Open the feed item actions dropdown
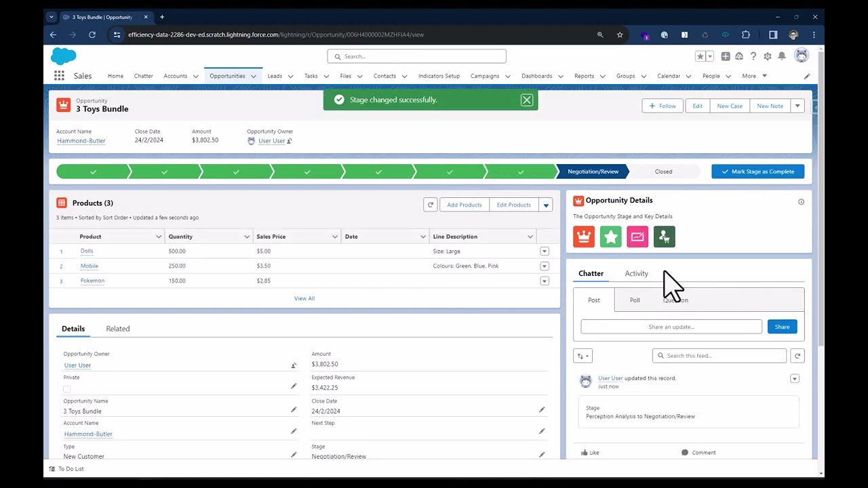868x488 pixels. click(x=795, y=378)
